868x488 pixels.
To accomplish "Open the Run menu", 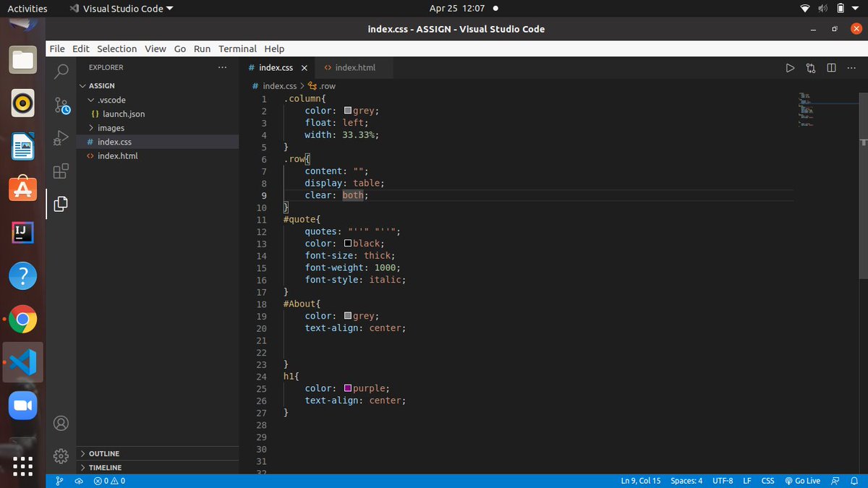I will point(203,48).
